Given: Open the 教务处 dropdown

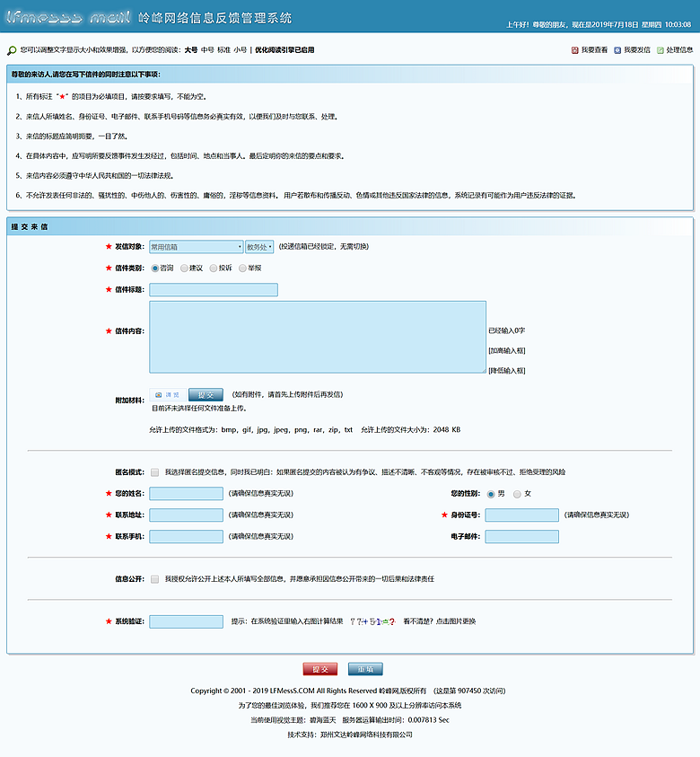Looking at the screenshot, I should point(259,247).
